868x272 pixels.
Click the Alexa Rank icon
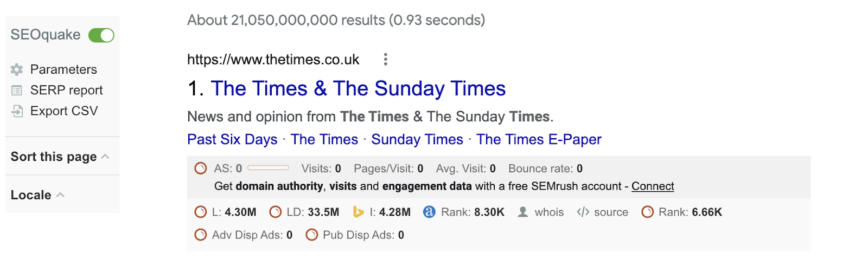429,212
